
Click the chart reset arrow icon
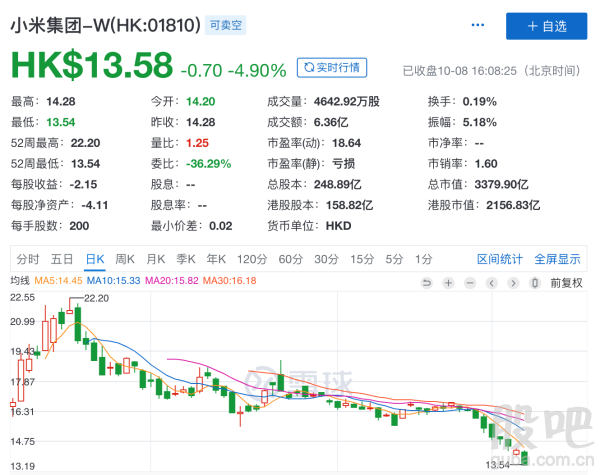(426, 283)
